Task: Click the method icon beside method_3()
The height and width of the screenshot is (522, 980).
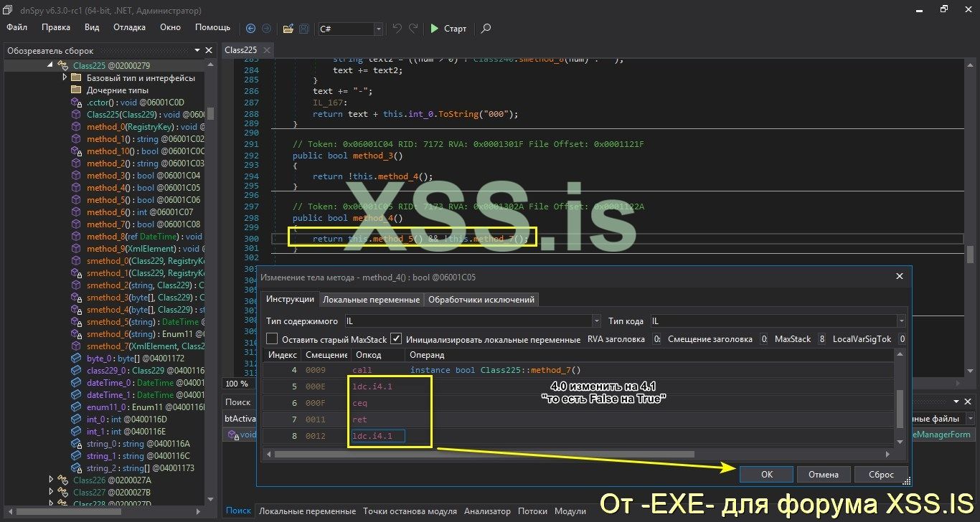Action: 76,176
